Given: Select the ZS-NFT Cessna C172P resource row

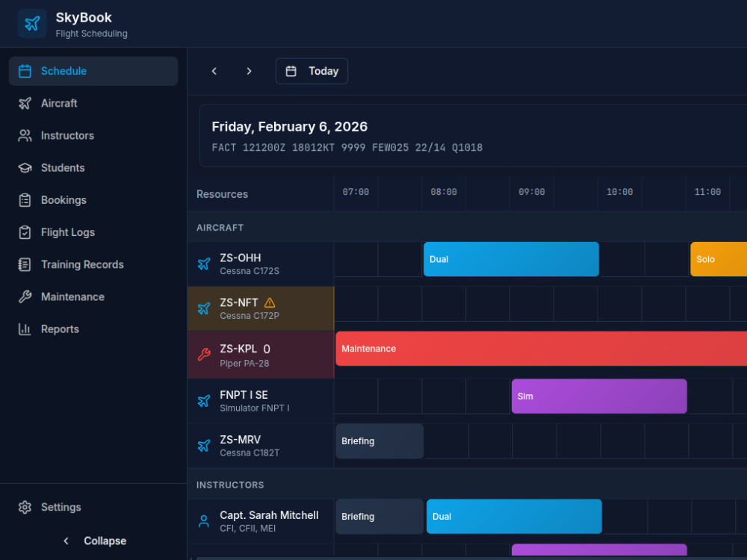Looking at the screenshot, I should coord(261,308).
